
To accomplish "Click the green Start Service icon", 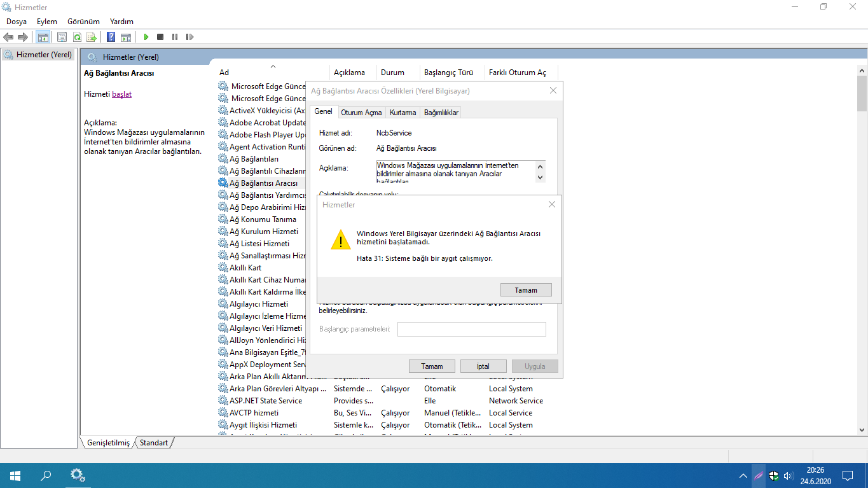I will pos(146,37).
